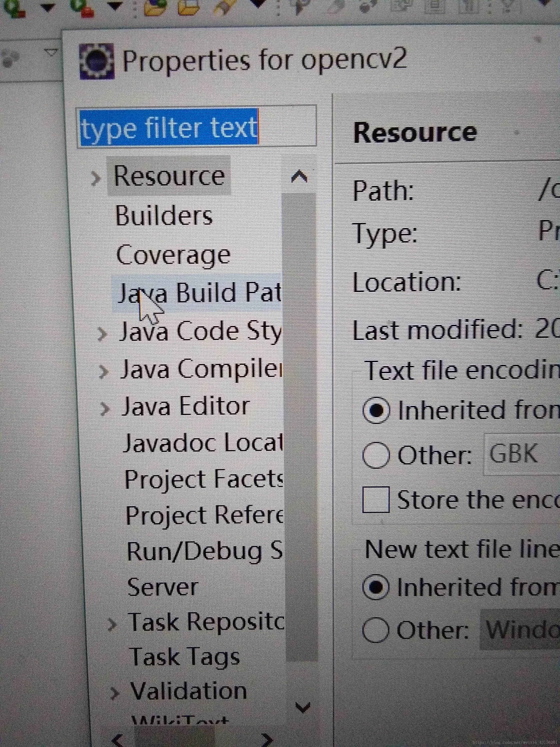Click the vertical scrollbar thumb of the tree

(301, 427)
